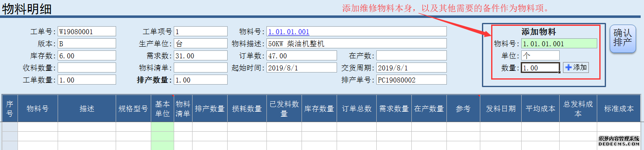Viewport: 644px width, 150px height.
Task: Select the 需求数 field showing 31.00
Action: coord(200,56)
